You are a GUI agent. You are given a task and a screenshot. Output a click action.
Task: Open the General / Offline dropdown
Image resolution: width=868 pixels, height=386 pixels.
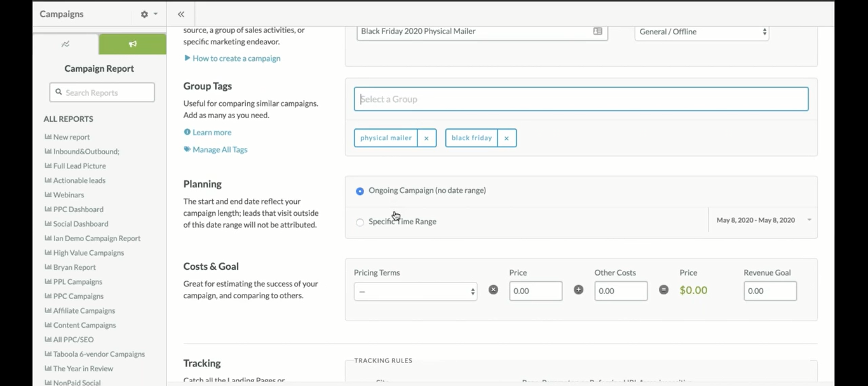(702, 32)
